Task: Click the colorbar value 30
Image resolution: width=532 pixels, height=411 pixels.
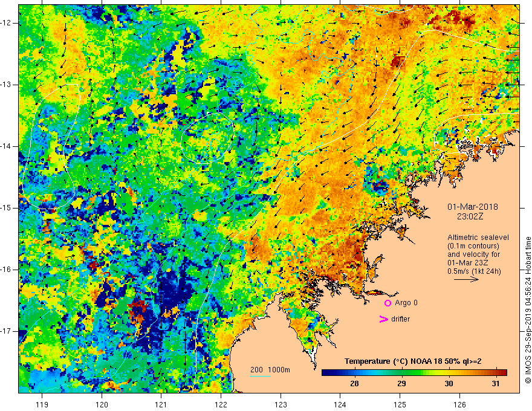Action: click(449, 384)
